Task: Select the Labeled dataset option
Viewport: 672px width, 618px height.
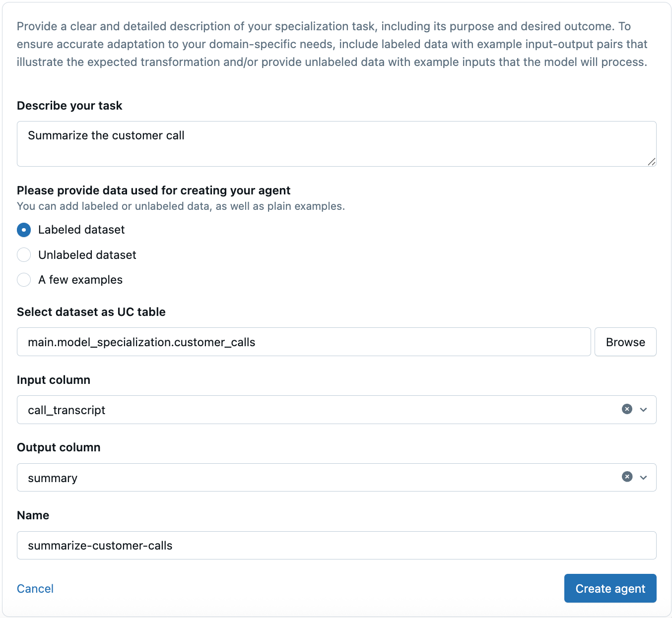Action: pos(23,230)
